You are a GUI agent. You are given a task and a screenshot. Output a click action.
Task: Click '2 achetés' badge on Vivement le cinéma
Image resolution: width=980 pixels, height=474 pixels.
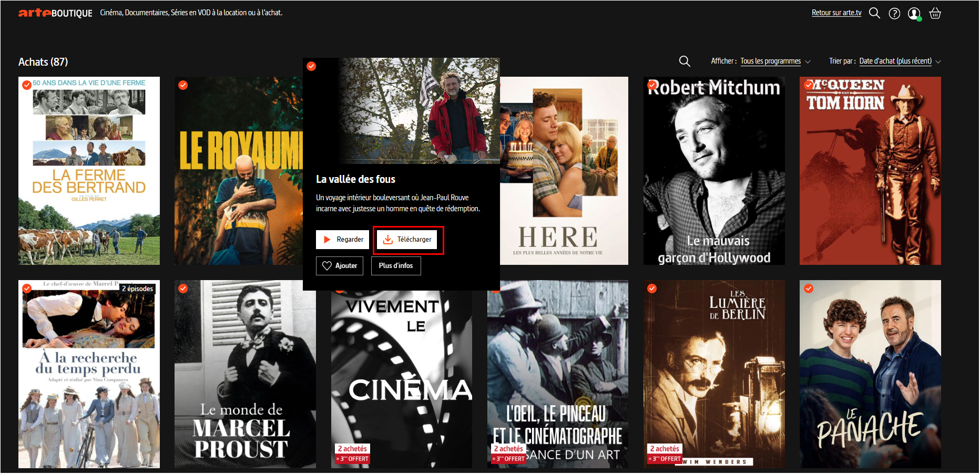click(x=352, y=449)
